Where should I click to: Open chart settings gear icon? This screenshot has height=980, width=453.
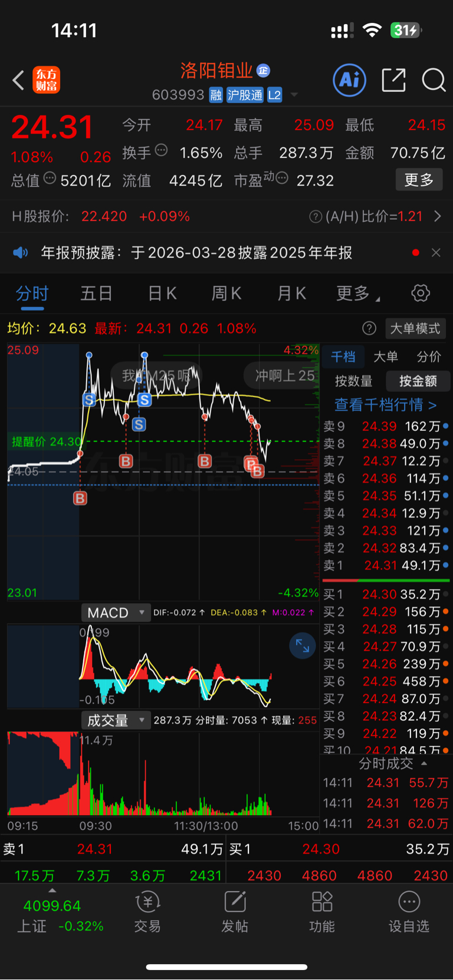point(421,293)
